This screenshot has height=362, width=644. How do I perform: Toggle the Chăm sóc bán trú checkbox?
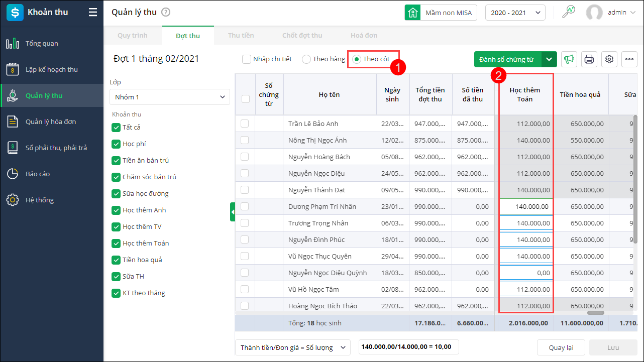(116, 177)
